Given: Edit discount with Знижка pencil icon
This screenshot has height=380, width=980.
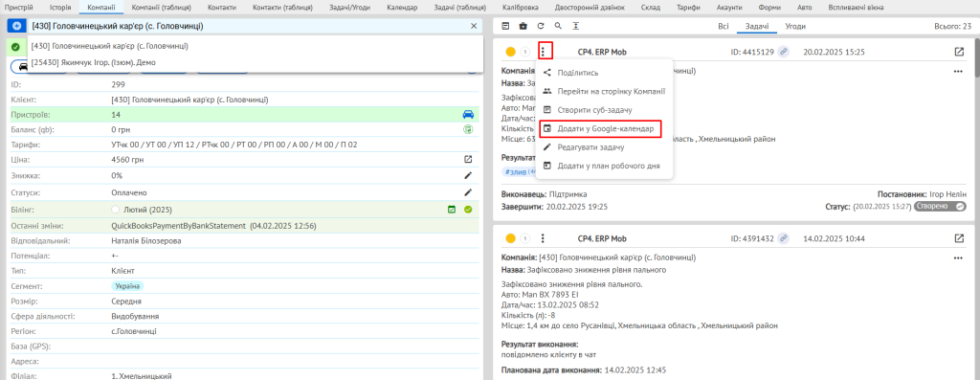Looking at the screenshot, I should click(x=468, y=176).
